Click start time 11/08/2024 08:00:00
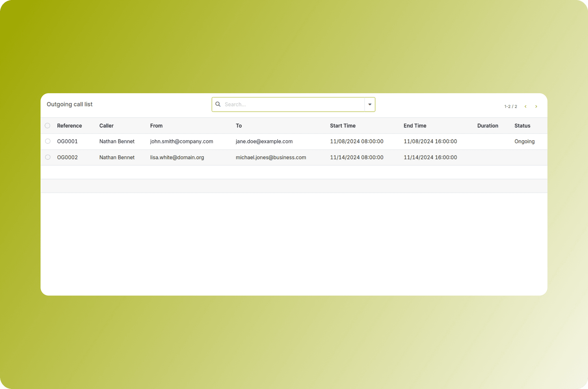This screenshot has width=588, height=389. tap(357, 141)
